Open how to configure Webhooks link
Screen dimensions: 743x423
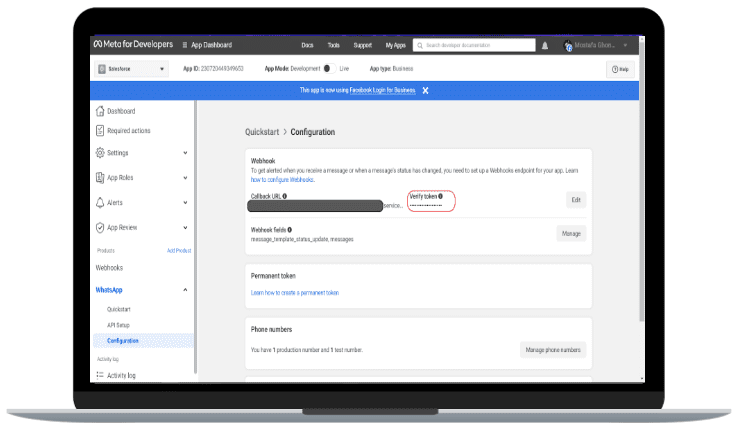point(282,180)
